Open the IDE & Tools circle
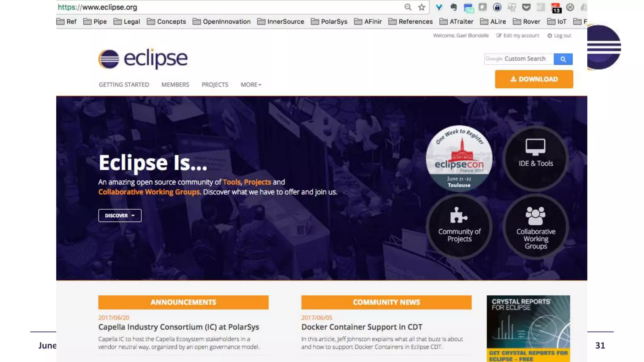This screenshot has height=362, width=644. pos(536,158)
